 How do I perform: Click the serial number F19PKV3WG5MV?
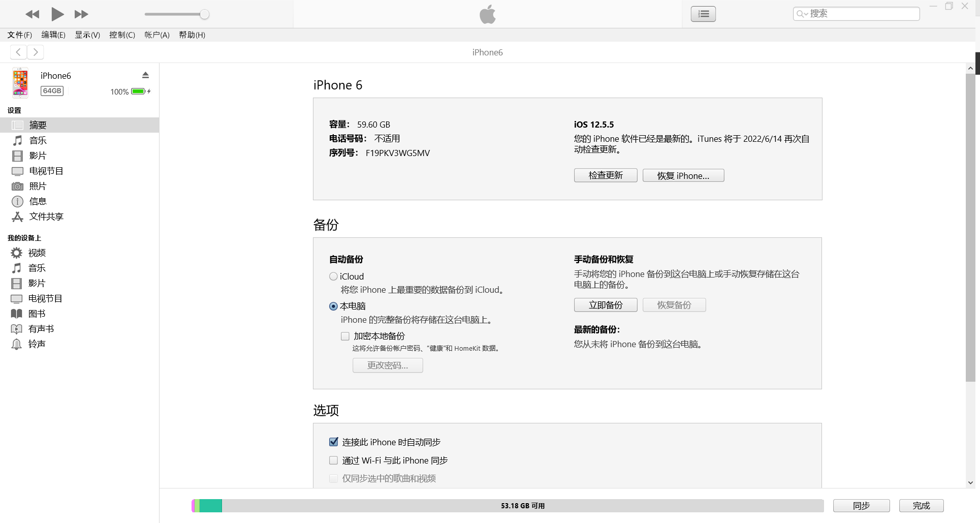398,153
